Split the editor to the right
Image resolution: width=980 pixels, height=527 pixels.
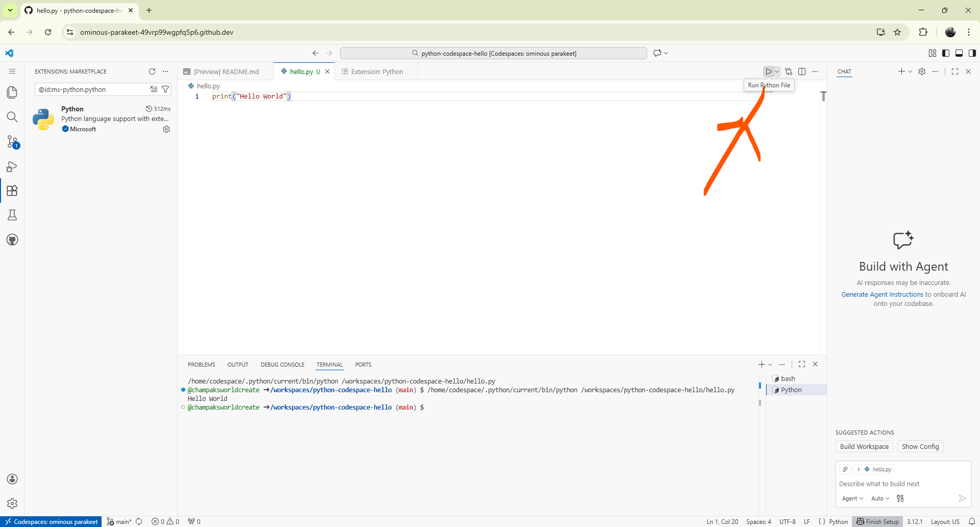pos(802,71)
